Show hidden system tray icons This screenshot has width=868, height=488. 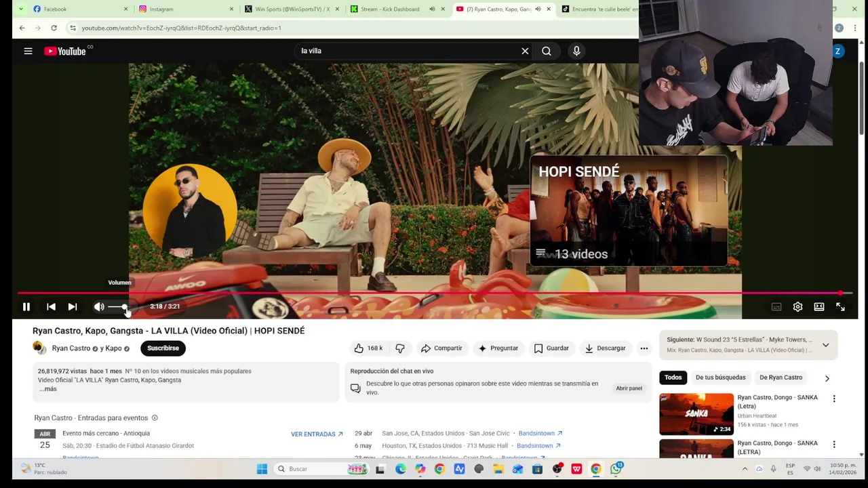coord(745,469)
